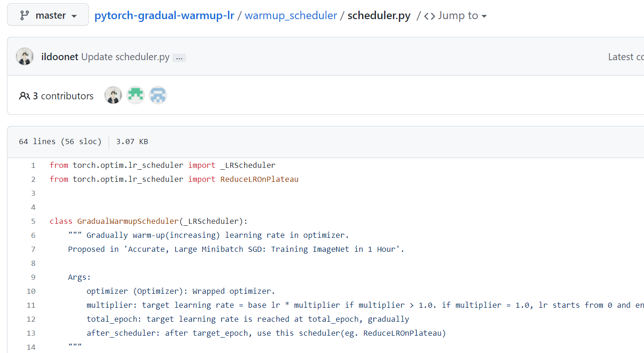The image size is (644, 353).
Task: Click line number 14 at the docstring end
Action: pyautogui.click(x=31, y=346)
